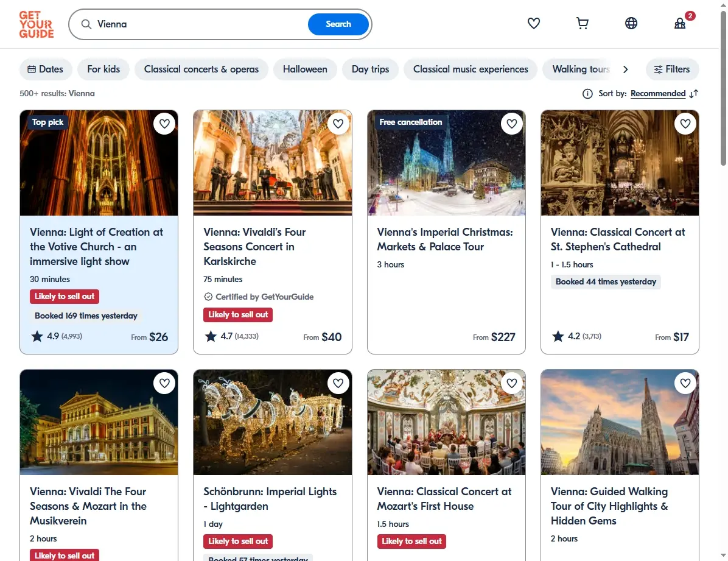Viewport: 728px width, 561px height.
Task: Open the shopping cart
Action: [x=583, y=23]
